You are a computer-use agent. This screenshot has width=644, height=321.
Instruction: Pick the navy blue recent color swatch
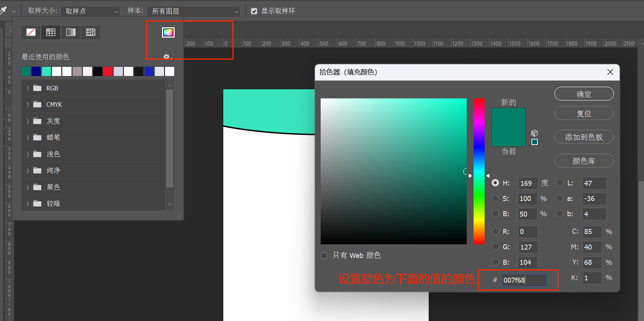[x=36, y=71]
